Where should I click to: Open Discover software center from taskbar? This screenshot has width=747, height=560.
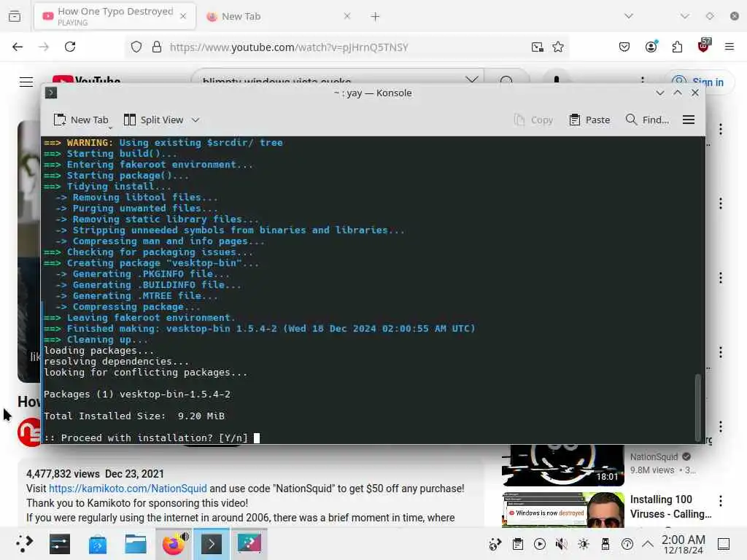point(98,543)
